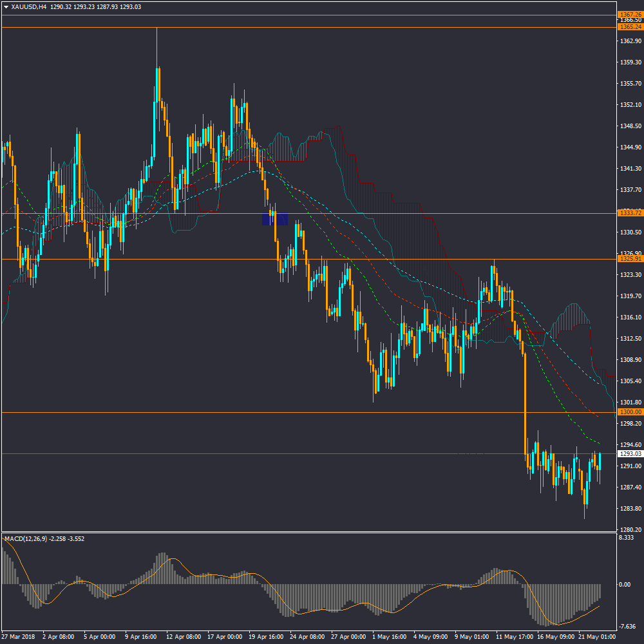Click the current price 1293.03 label
The height and width of the screenshot is (644, 644).
(629, 454)
